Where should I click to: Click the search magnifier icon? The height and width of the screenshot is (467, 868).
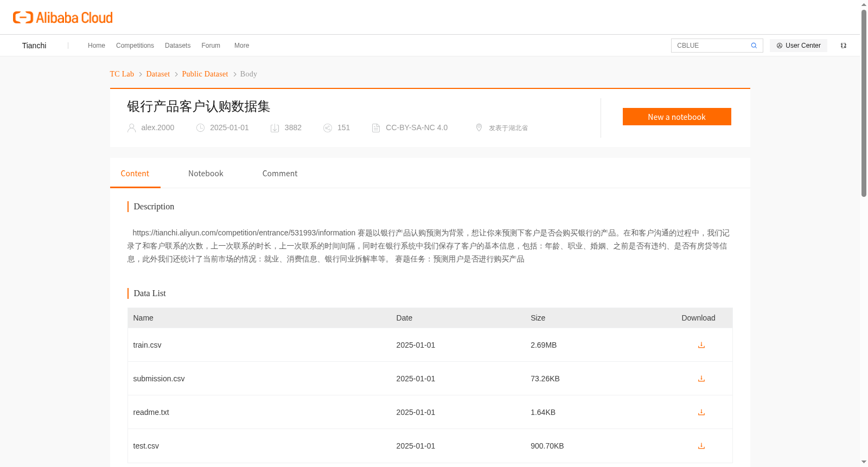pos(754,46)
